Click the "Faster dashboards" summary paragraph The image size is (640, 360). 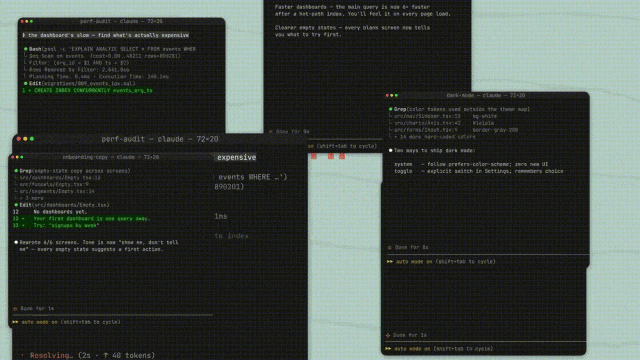tap(362, 11)
